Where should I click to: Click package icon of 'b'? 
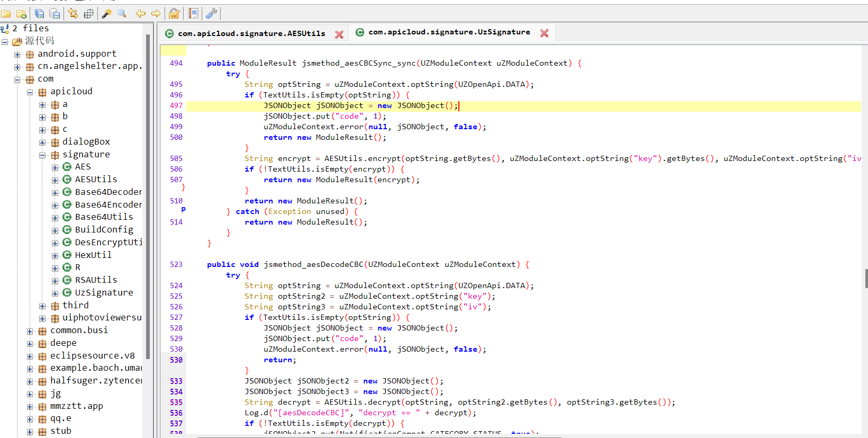coord(55,117)
